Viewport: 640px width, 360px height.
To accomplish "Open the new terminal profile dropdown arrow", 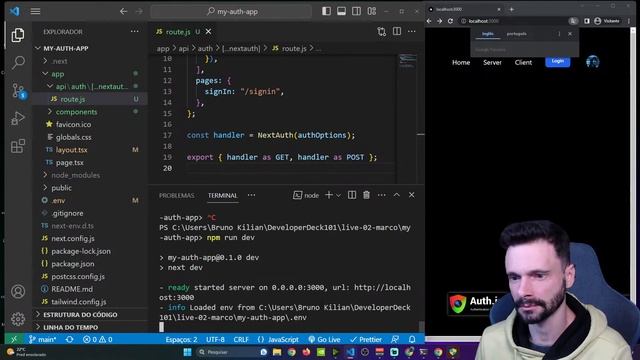I will pyautogui.click(x=338, y=196).
